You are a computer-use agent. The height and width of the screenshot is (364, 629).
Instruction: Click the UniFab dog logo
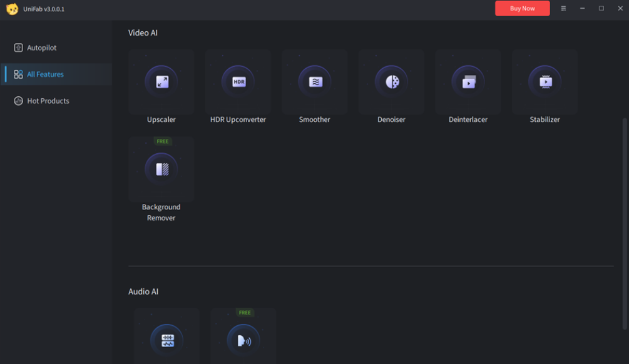coord(11,9)
